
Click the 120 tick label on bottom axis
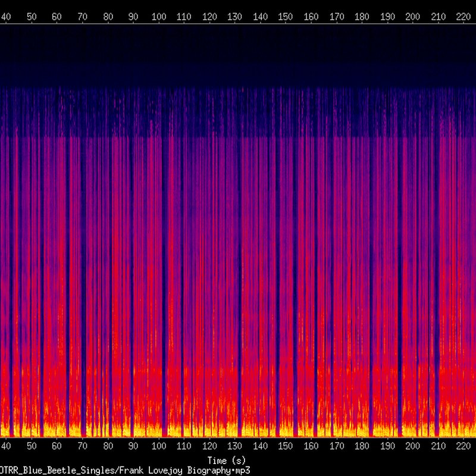tap(210, 446)
